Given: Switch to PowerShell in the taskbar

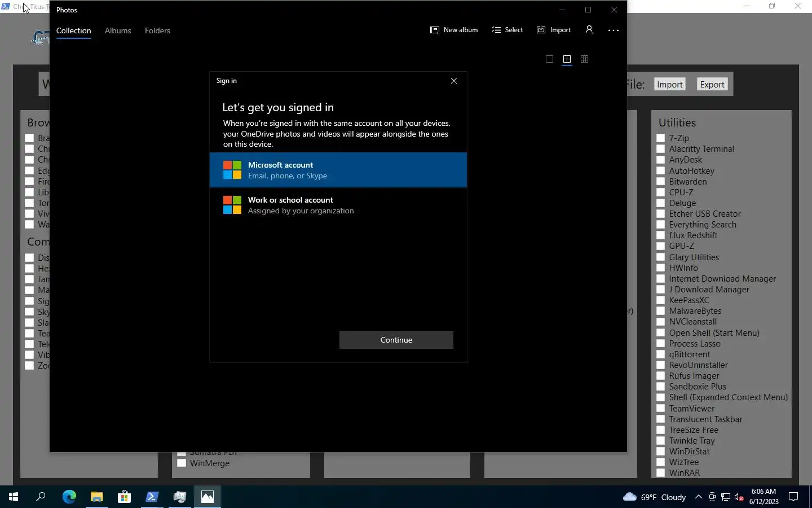Looking at the screenshot, I should (152, 497).
